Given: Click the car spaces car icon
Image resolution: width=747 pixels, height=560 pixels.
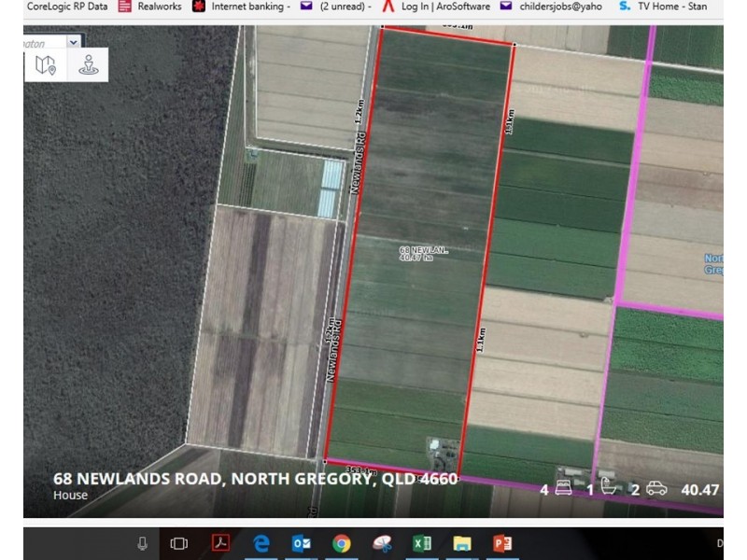Looking at the screenshot, I should (x=656, y=488).
